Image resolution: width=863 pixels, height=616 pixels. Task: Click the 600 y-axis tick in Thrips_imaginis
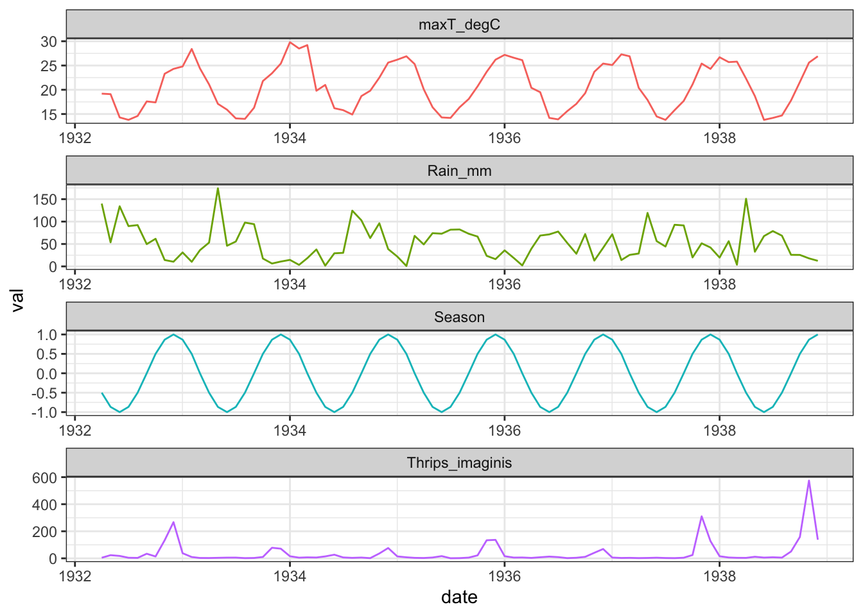[46, 478]
